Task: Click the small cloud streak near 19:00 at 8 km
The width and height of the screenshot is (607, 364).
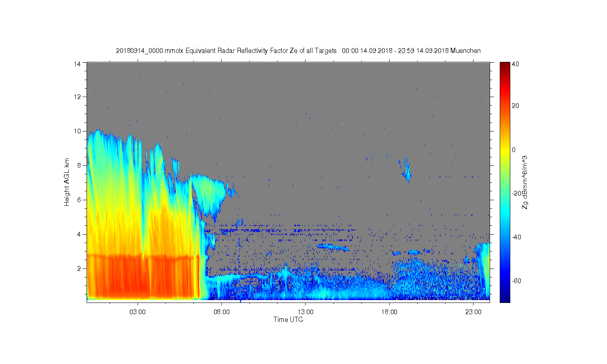Action: (x=406, y=170)
